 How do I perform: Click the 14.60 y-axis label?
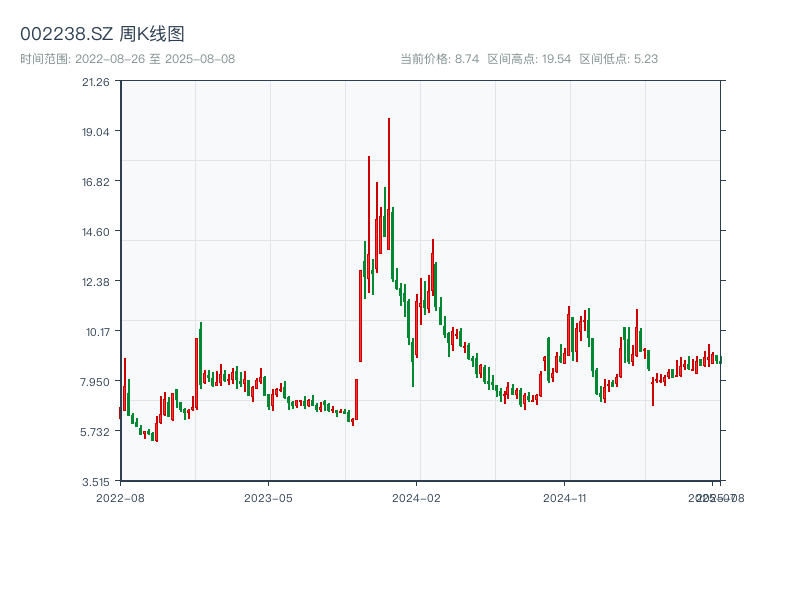(x=96, y=232)
